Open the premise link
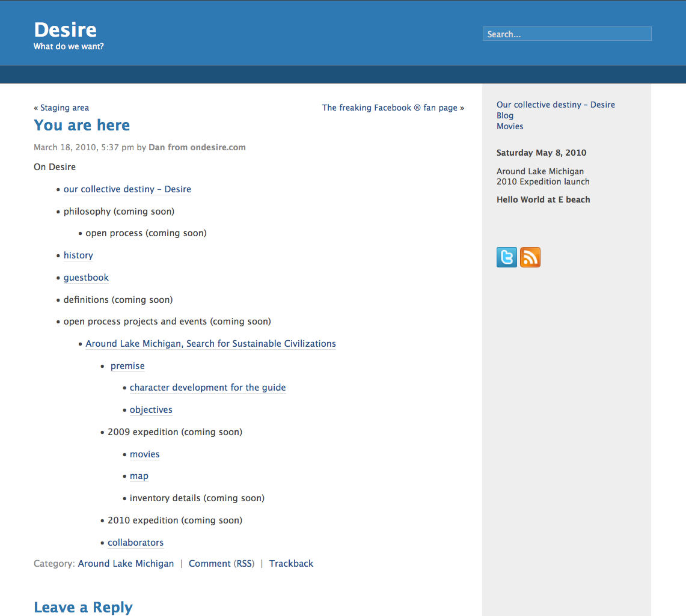This screenshot has width=686, height=616. click(x=127, y=366)
